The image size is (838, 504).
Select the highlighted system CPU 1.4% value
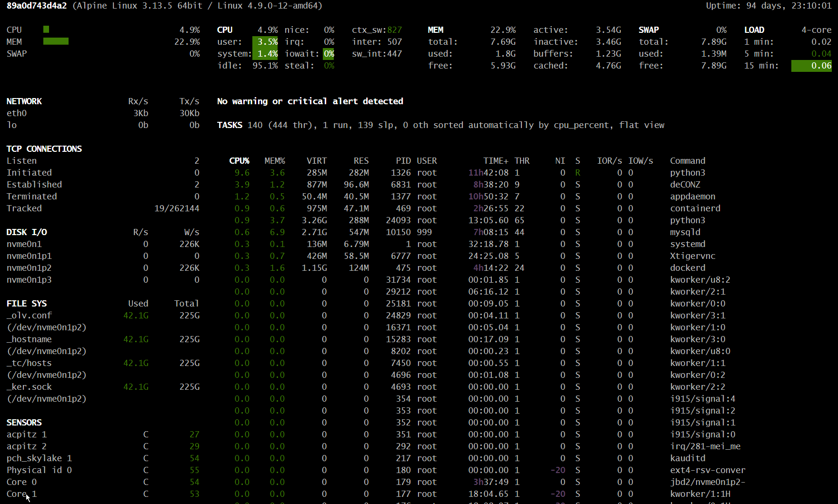click(265, 54)
